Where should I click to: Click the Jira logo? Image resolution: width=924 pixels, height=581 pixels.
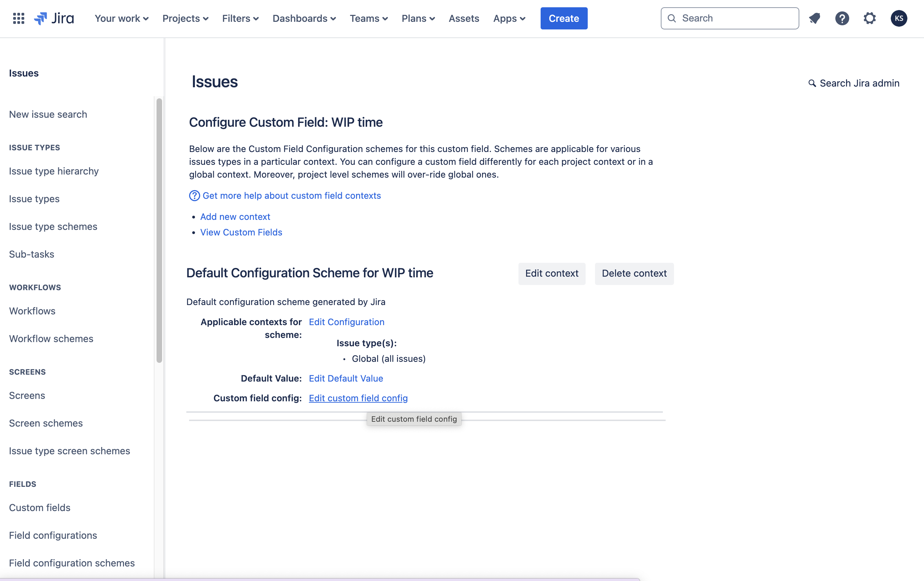coord(54,18)
